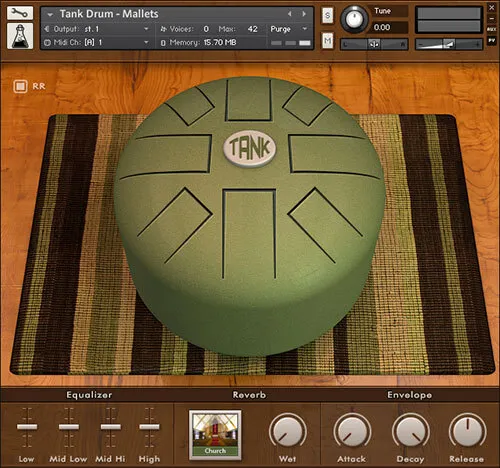500x468 pixels.
Task: Open the Output st. 1 dropdown
Action: tap(146, 29)
